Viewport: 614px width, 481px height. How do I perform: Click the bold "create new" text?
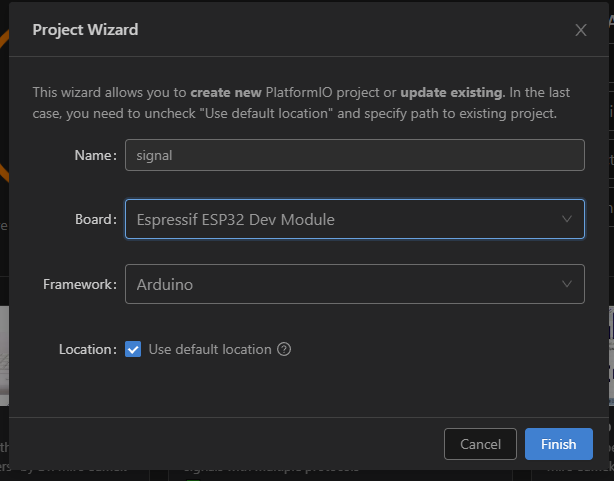[226, 92]
